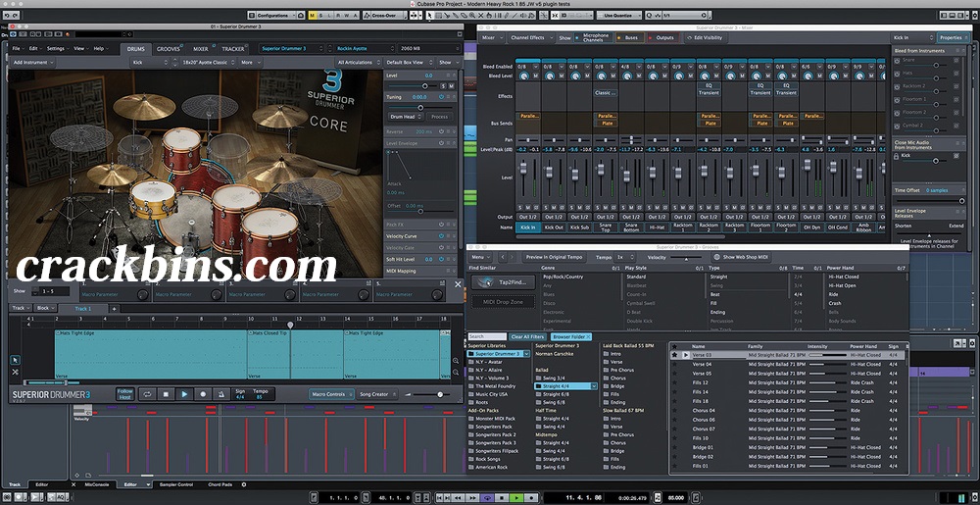Click zoom out magnifier on song track
Image resolution: width=980 pixels, height=505 pixels.
click(x=455, y=372)
